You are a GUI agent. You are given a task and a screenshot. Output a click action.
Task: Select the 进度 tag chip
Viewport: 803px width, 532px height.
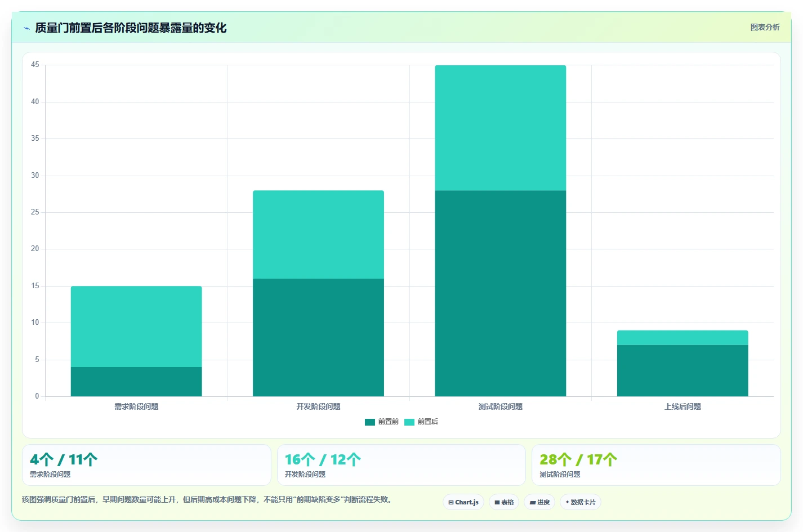tap(539, 502)
